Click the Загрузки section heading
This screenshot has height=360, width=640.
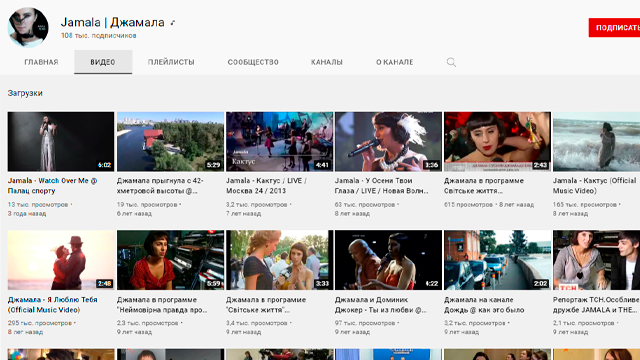point(25,93)
